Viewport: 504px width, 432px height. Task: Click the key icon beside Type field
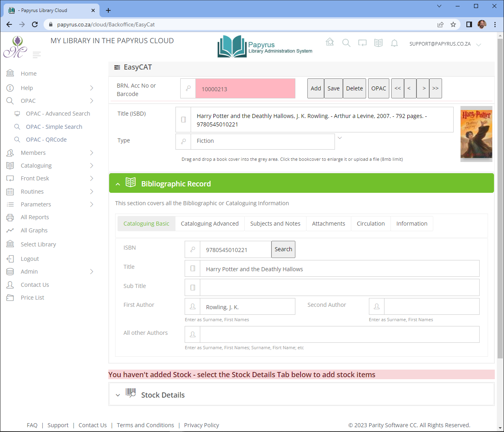(x=183, y=141)
